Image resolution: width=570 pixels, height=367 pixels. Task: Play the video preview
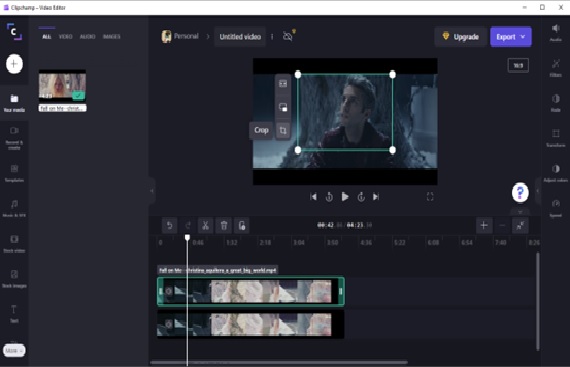pos(345,197)
